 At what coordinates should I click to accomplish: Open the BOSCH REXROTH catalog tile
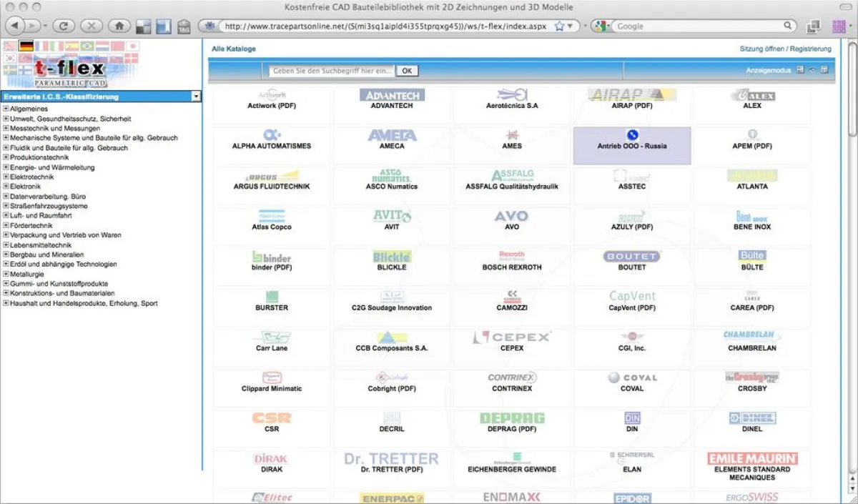coord(512,261)
